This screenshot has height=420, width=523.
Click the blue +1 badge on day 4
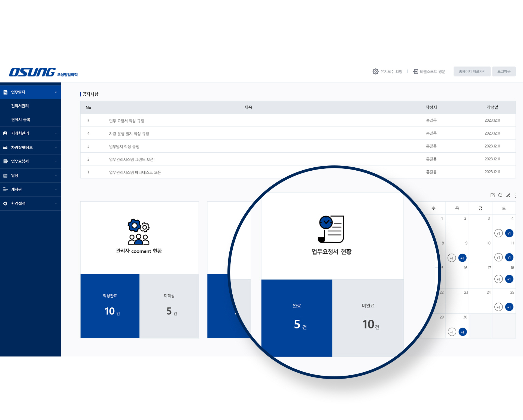(509, 233)
